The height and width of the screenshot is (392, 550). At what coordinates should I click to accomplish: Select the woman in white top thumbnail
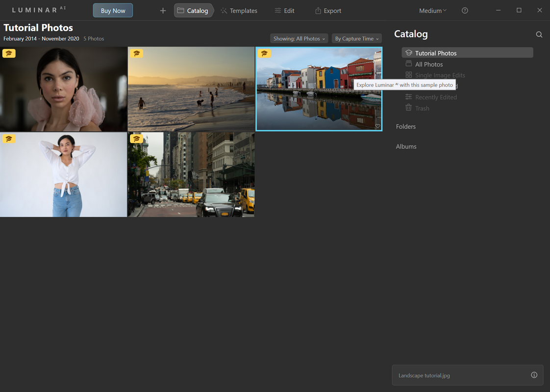pyautogui.click(x=64, y=174)
